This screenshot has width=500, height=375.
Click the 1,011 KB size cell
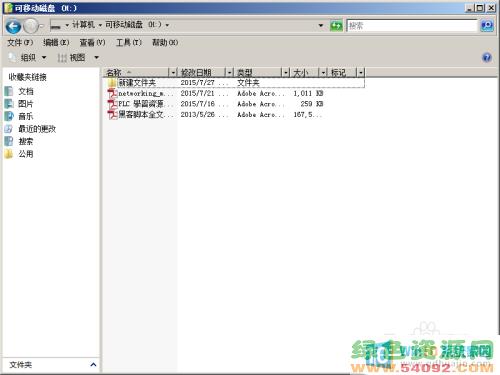click(308, 93)
